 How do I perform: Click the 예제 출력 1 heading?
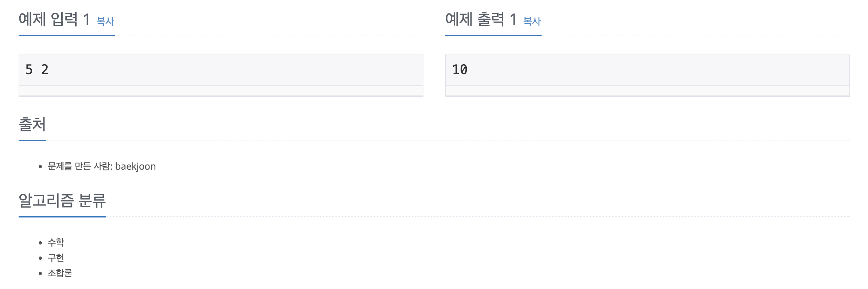tap(481, 19)
